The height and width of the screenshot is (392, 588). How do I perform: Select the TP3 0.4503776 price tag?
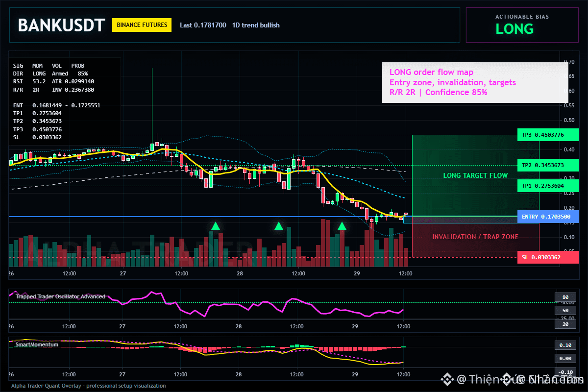click(x=548, y=135)
